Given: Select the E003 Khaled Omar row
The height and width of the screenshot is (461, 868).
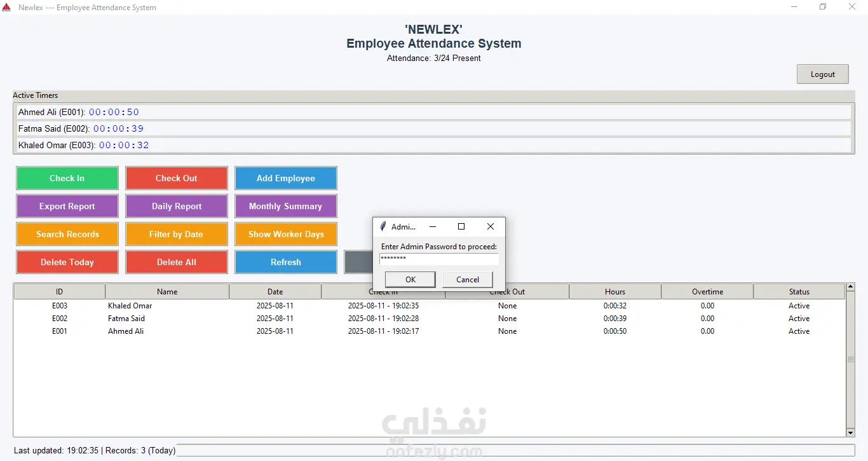Looking at the screenshot, I should [430, 306].
